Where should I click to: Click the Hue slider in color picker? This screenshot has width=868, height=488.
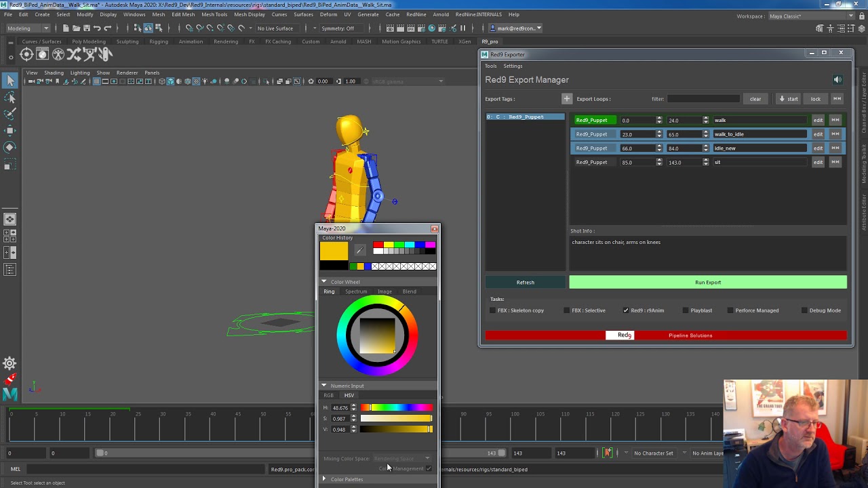396,407
